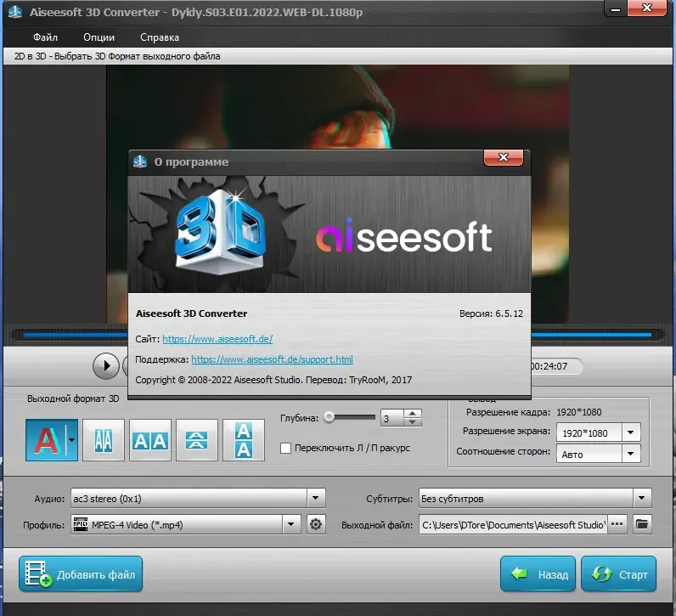Select Side by Side half-width 3D format
Screen dimensions: 676x616
104,440
